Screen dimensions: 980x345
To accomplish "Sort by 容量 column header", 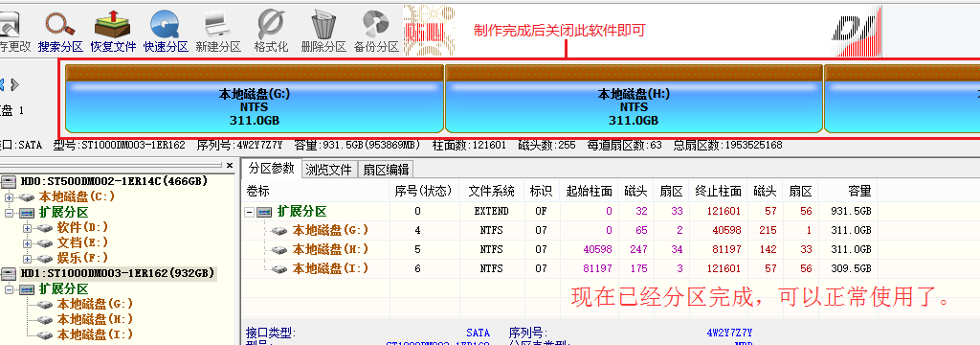I will pyautogui.click(x=848, y=191).
